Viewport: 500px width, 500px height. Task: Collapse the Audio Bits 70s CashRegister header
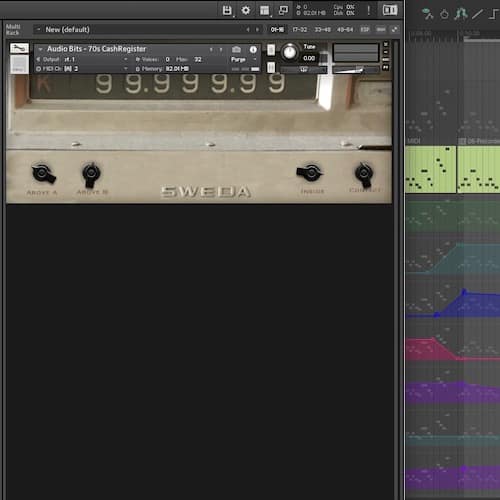tap(40, 49)
